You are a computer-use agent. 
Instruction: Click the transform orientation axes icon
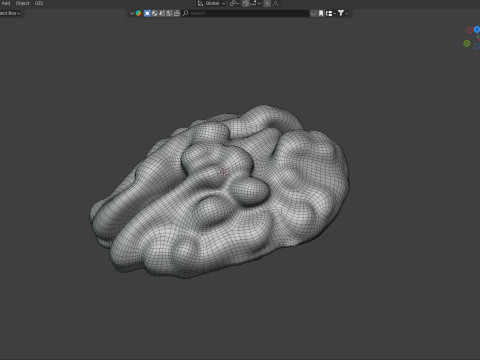(200, 3)
